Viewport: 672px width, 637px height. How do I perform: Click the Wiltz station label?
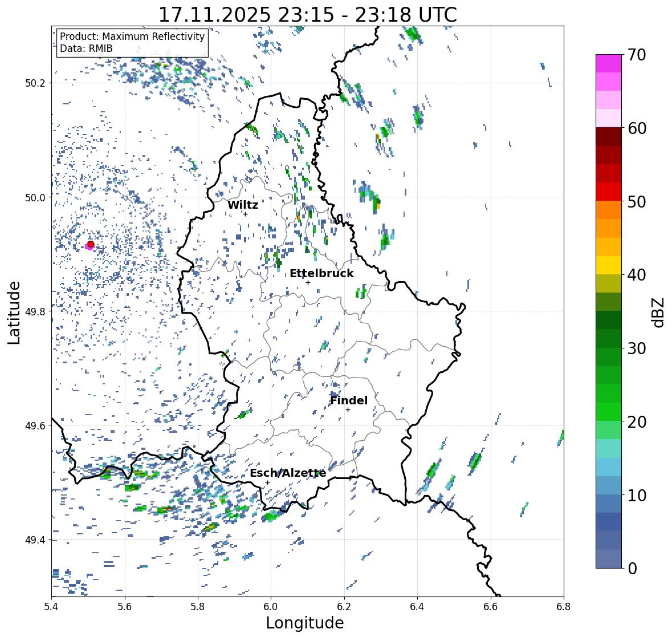coord(243,205)
